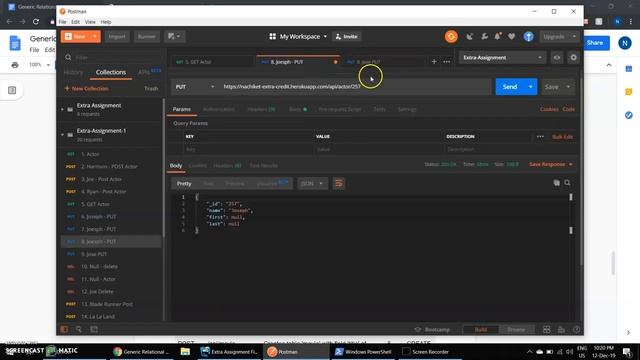Click the New button
640x360 pixels.
pos(76,37)
